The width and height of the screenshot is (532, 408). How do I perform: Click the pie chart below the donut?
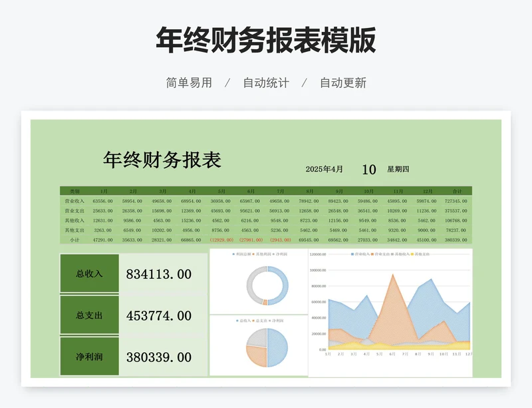(x=267, y=347)
